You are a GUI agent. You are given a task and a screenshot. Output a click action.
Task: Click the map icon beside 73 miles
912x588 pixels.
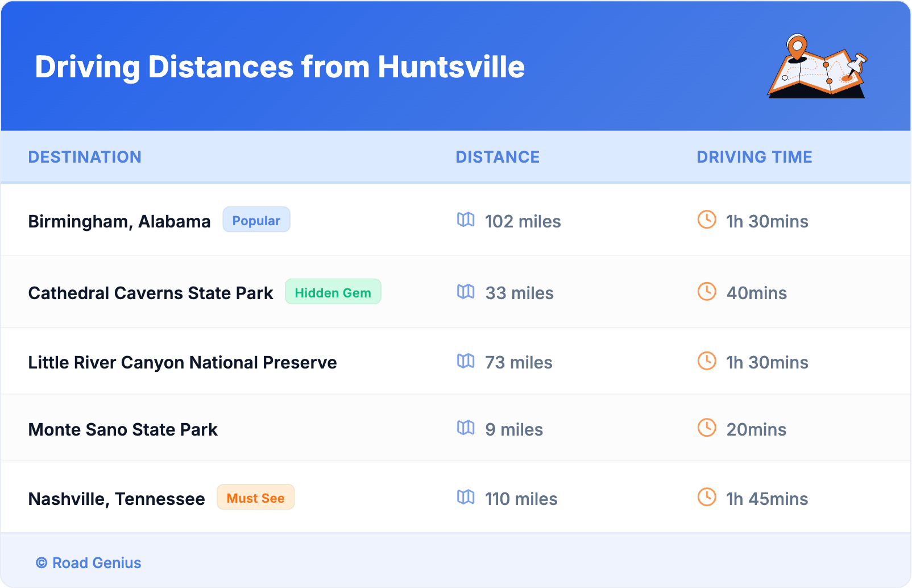coord(466,362)
